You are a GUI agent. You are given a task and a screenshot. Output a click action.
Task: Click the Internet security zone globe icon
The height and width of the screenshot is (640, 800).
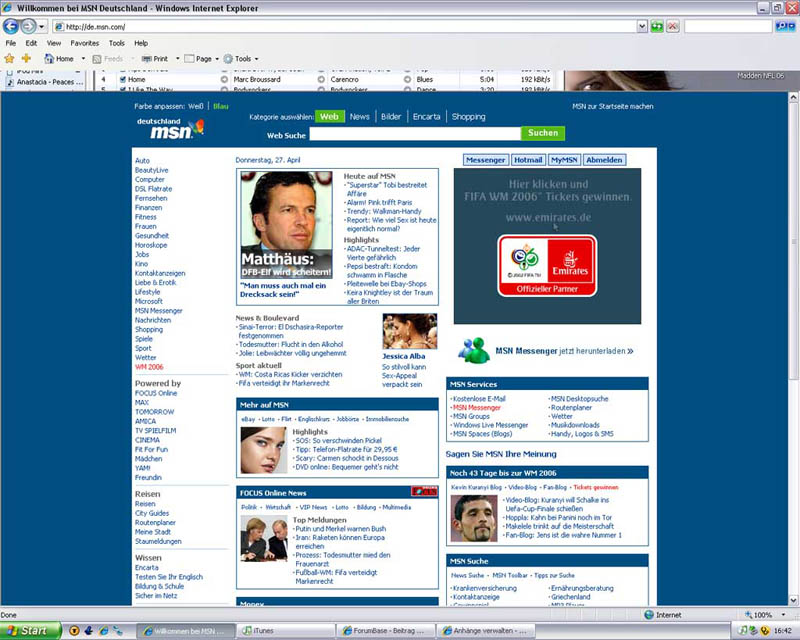tap(649, 615)
